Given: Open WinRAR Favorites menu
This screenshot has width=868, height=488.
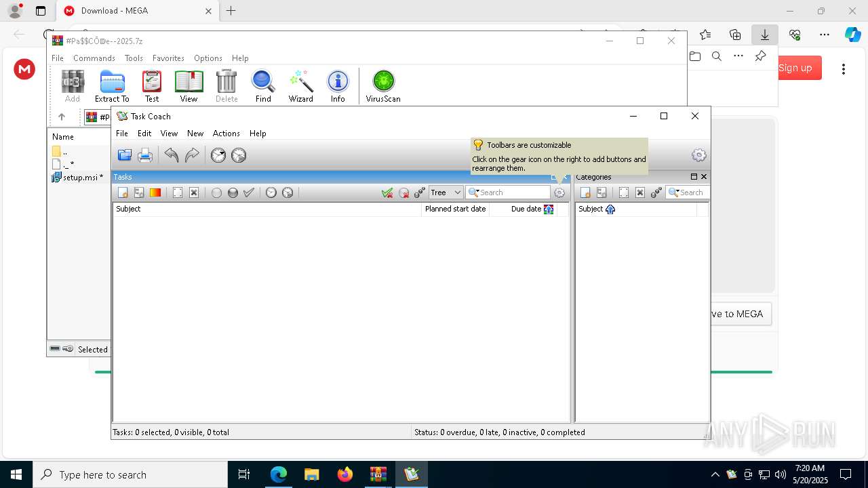Looking at the screenshot, I should 168,58.
